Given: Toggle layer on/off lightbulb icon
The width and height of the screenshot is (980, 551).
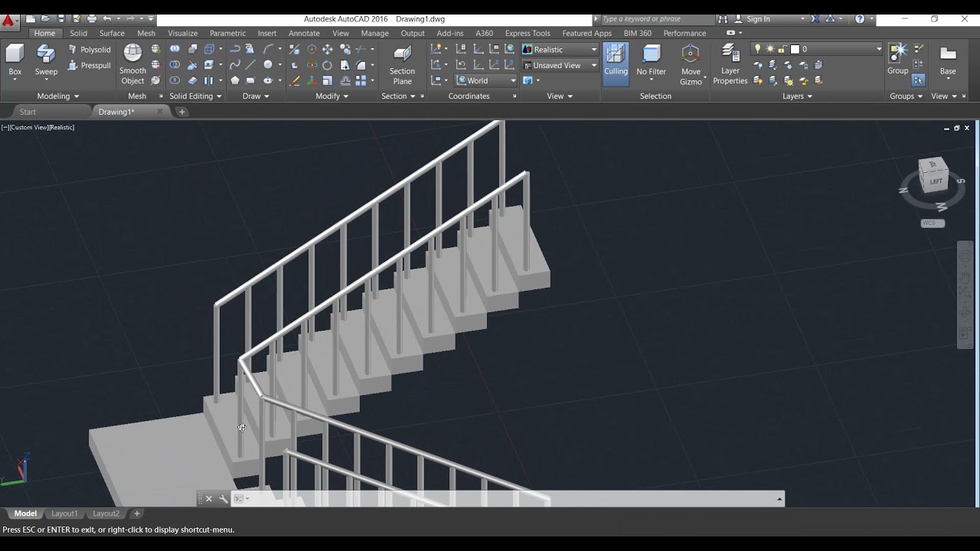Looking at the screenshot, I should [757, 49].
